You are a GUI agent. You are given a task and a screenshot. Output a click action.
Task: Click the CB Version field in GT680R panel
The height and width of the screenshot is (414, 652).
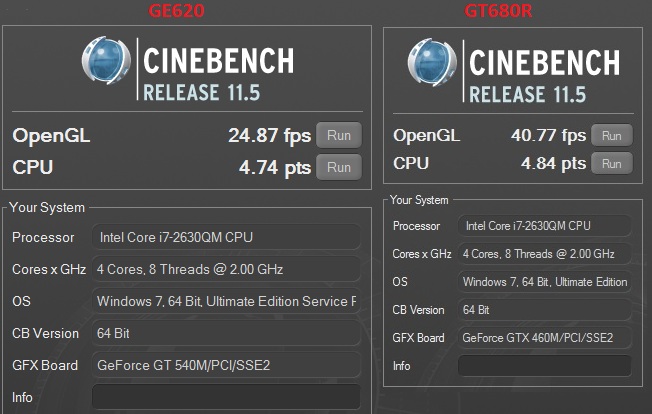544,310
